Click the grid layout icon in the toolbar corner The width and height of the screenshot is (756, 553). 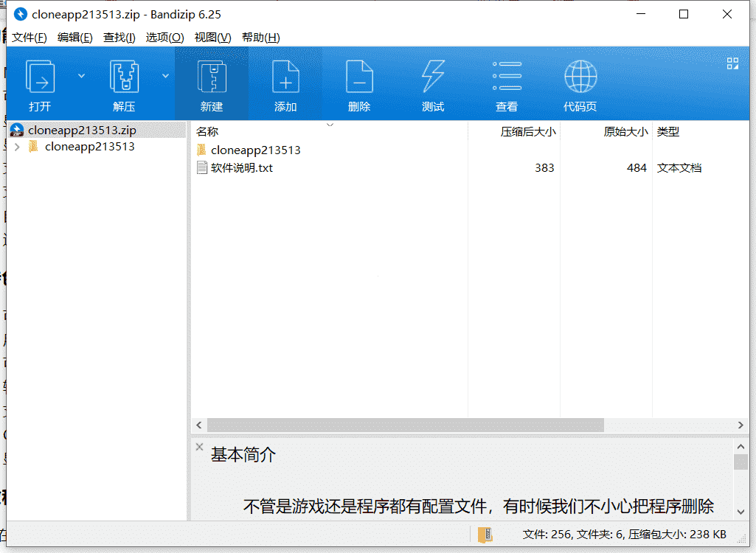coord(732,63)
